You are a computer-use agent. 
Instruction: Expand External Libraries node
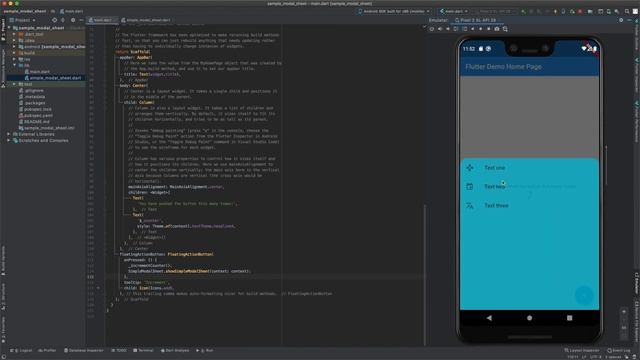point(9,134)
